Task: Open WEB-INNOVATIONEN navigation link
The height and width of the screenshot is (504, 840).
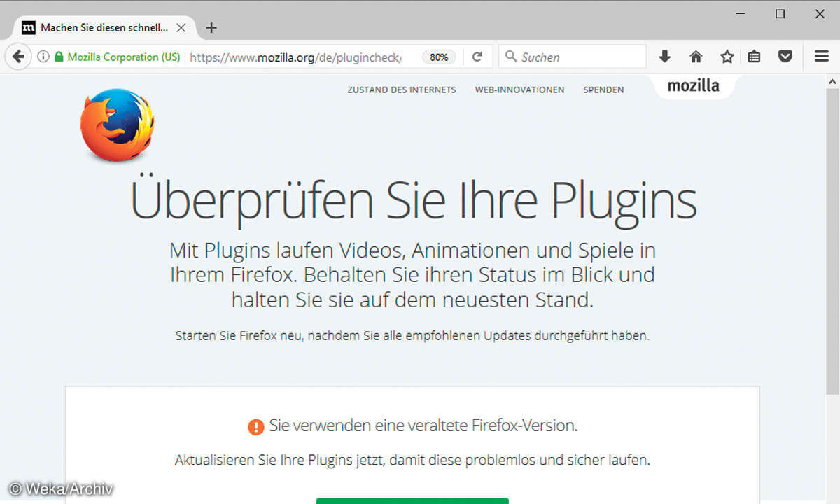Action: 519,90
